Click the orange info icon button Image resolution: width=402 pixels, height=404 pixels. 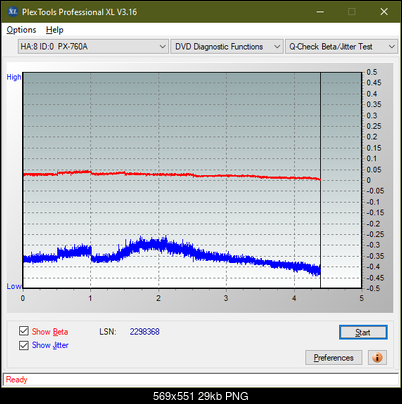[377, 358]
